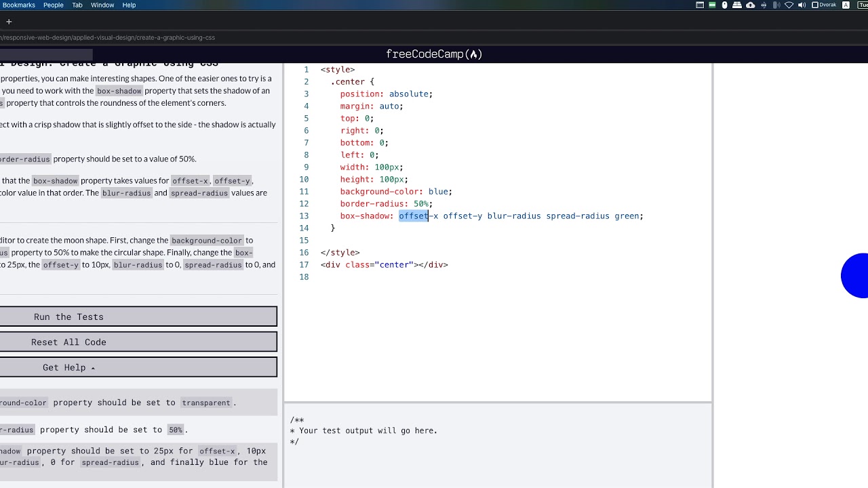868x488 pixels.
Task: Click 'top: 0;' on line 5
Action: (x=357, y=118)
